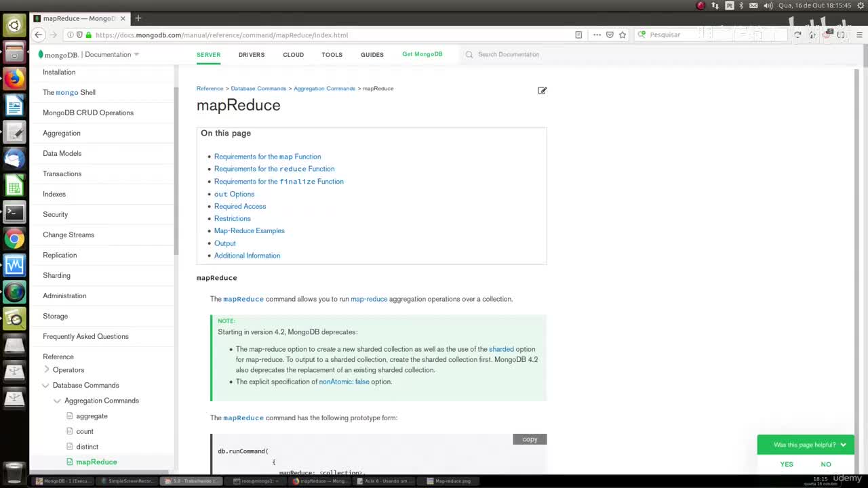Launch Firefox from the dock
The height and width of the screenshot is (488, 868).
(14, 79)
